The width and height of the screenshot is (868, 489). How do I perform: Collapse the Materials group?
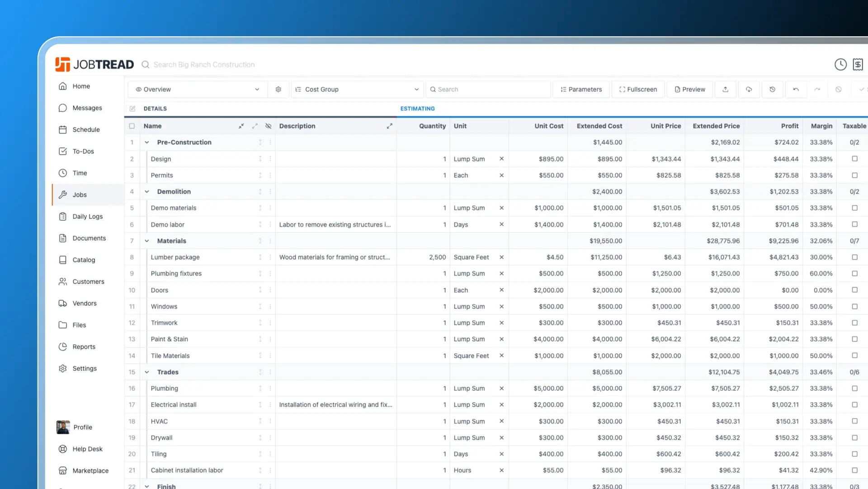click(x=147, y=241)
